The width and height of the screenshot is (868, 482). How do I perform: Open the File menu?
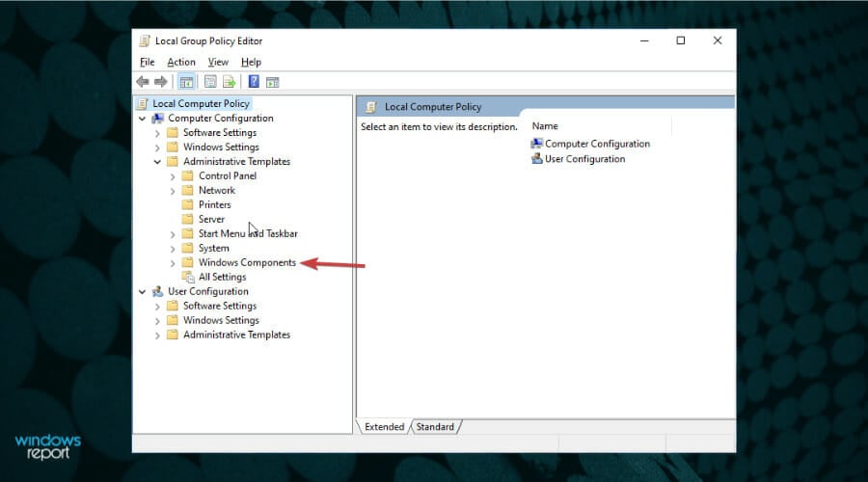pyautogui.click(x=148, y=62)
